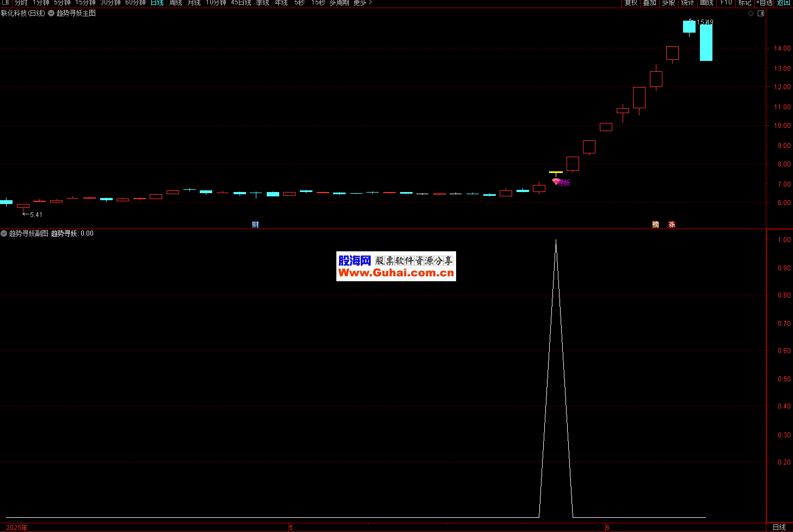Open the 多股 multi-stock view
This screenshot has height=532, width=793.
(x=668, y=3)
